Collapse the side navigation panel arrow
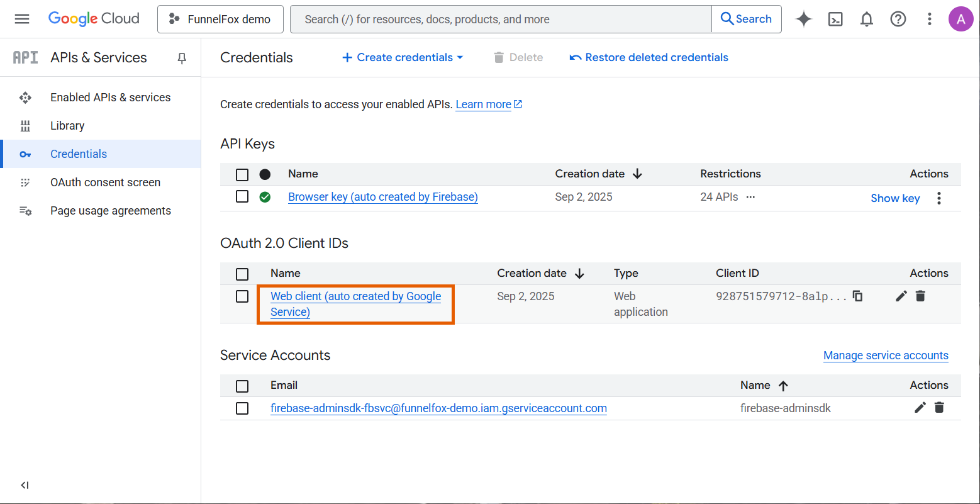Image resolution: width=980 pixels, height=504 pixels. tap(25, 485)
